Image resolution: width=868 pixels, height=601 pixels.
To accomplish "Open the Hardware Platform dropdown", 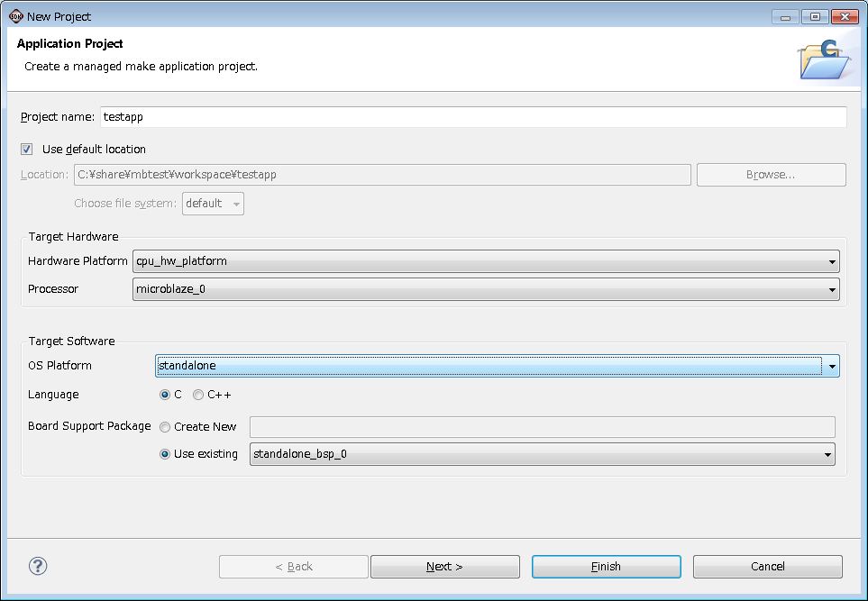I will click(832, 262).
